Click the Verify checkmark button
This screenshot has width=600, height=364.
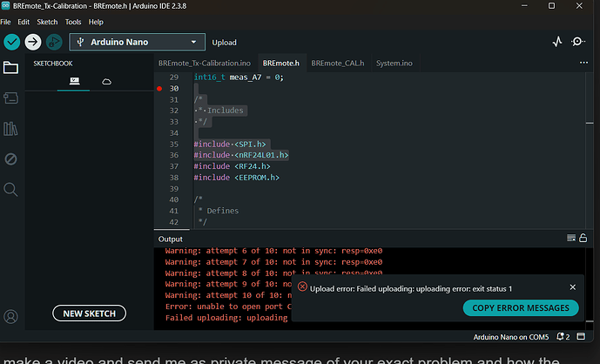[12, 42]
